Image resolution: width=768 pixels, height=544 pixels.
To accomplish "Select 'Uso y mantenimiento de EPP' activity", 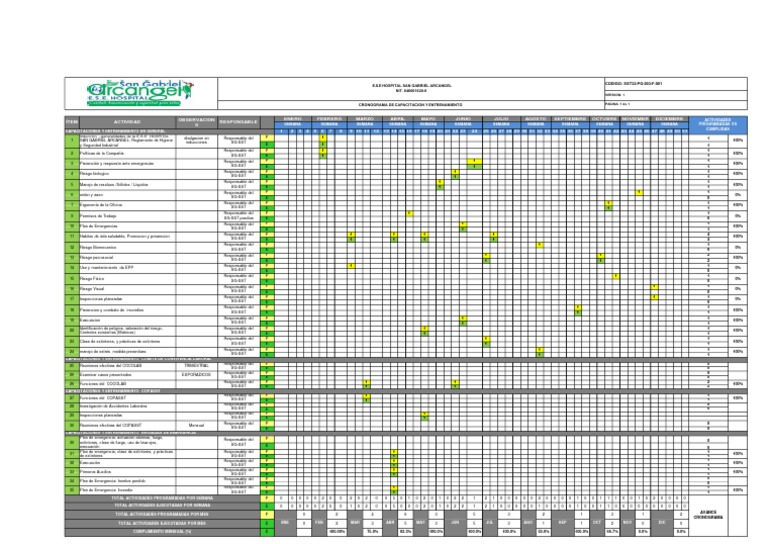I will pyautogui.click(x=127, y=268).
